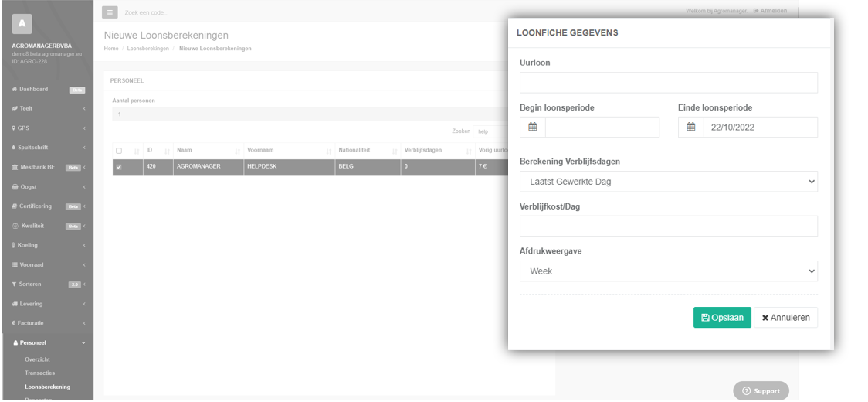Expand the Spuitschrift sidebar menu
Viewport: 868px width, 402px height.
click(47, 148)
